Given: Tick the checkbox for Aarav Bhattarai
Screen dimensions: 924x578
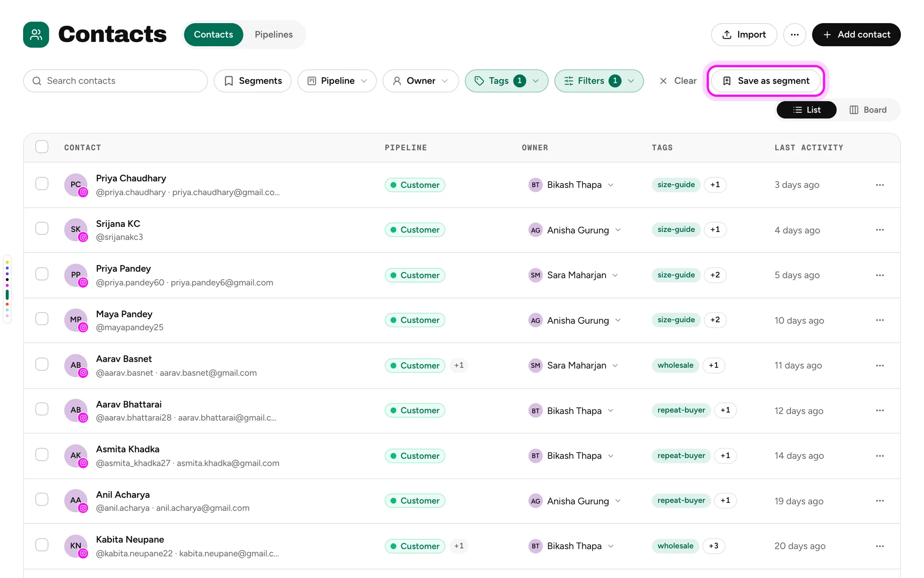Looking at the screenshot, I should point(42,409).
